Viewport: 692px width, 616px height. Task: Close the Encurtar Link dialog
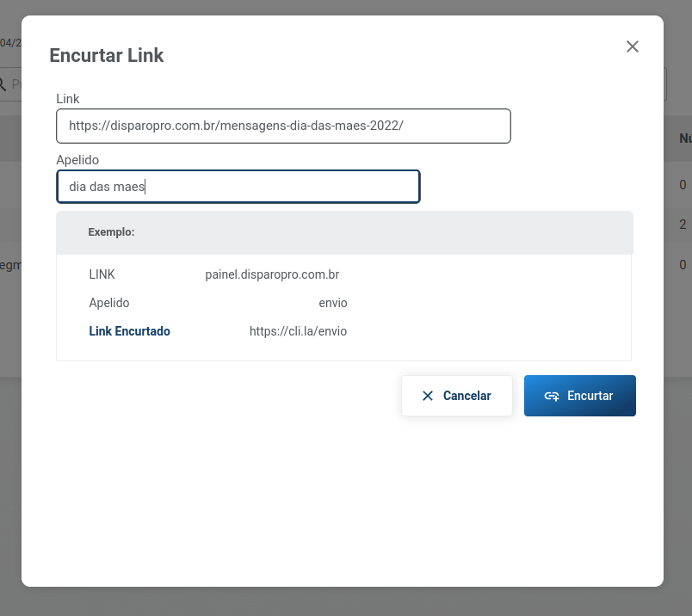(x=633, y=46)
